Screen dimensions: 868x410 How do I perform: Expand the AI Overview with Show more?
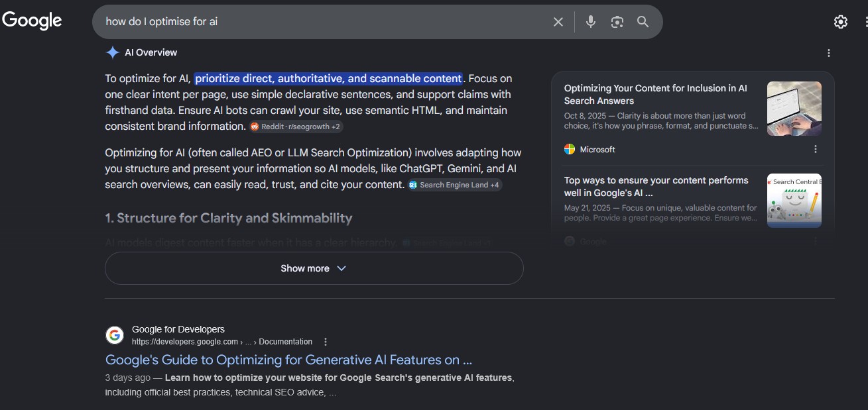pos(314,268)
